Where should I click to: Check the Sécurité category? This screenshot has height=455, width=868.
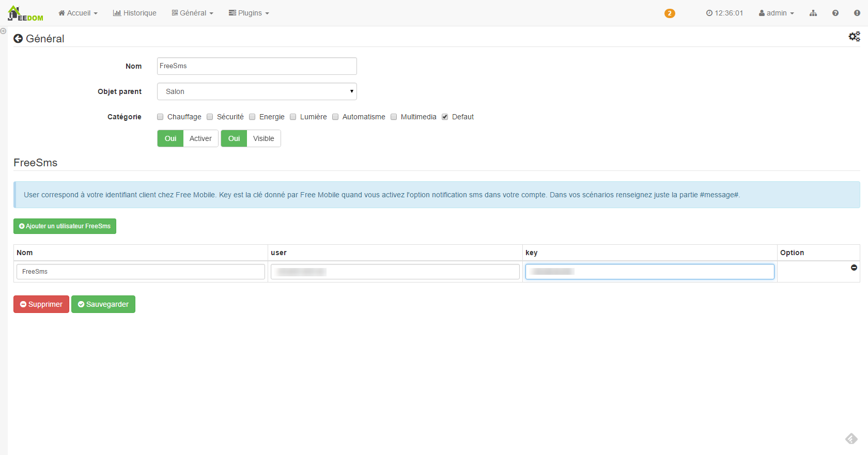pyautogui.click(x=210, y=117)
